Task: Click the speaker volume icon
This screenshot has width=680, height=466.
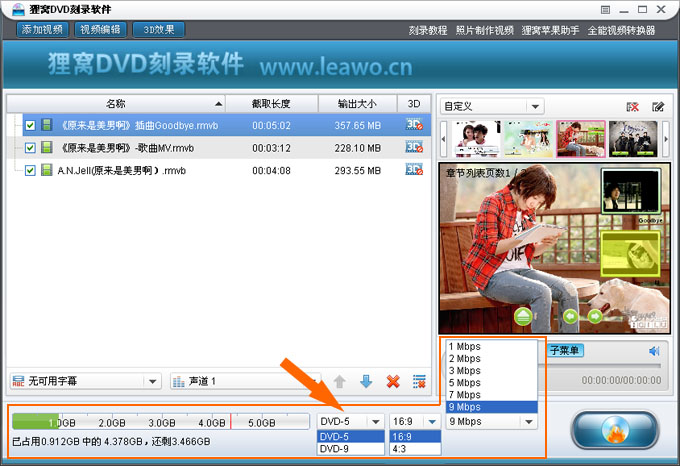Action: pyautogui.click(x=654, y=351)
